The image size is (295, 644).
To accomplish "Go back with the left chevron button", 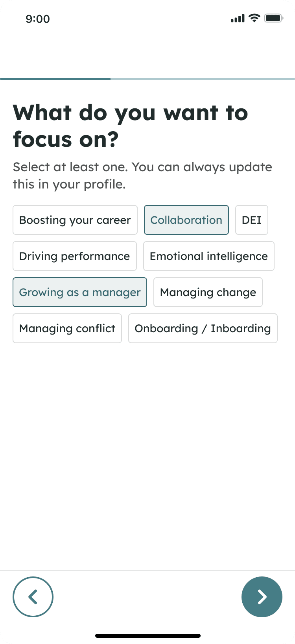I will pos(33,596).
